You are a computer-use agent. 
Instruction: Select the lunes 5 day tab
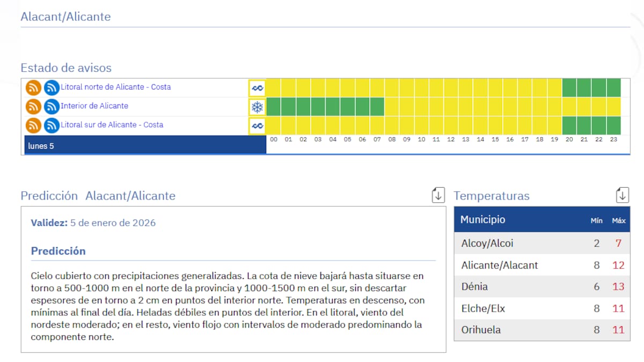(42, 145)
